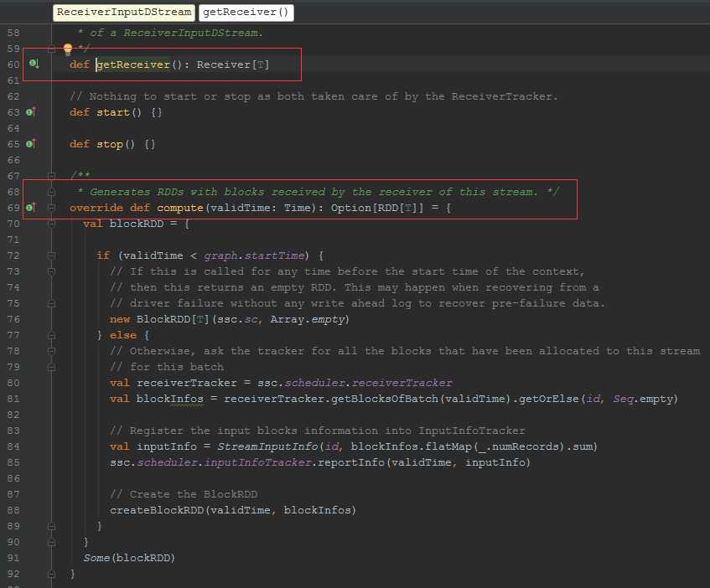The height and width of the screenshot is (588, 710).
Task: Collapse the doc comment ending on line 59
Action: coord(51,49)
